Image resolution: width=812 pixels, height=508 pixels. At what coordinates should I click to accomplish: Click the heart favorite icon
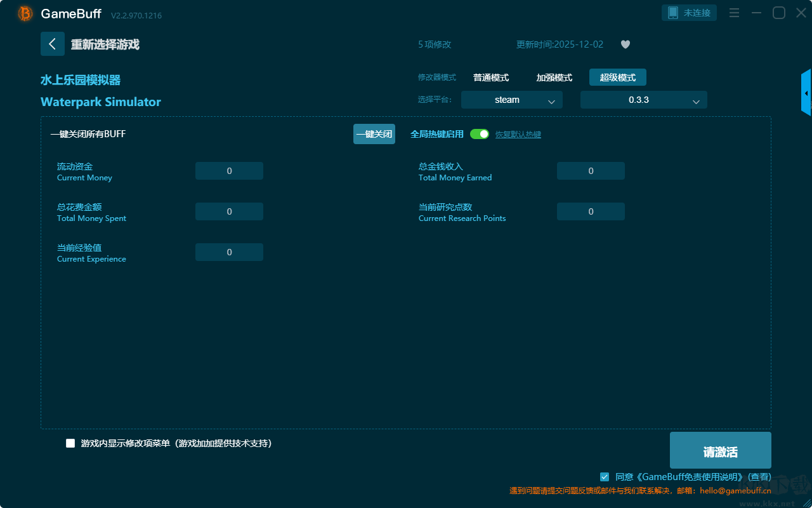point(625,44)
